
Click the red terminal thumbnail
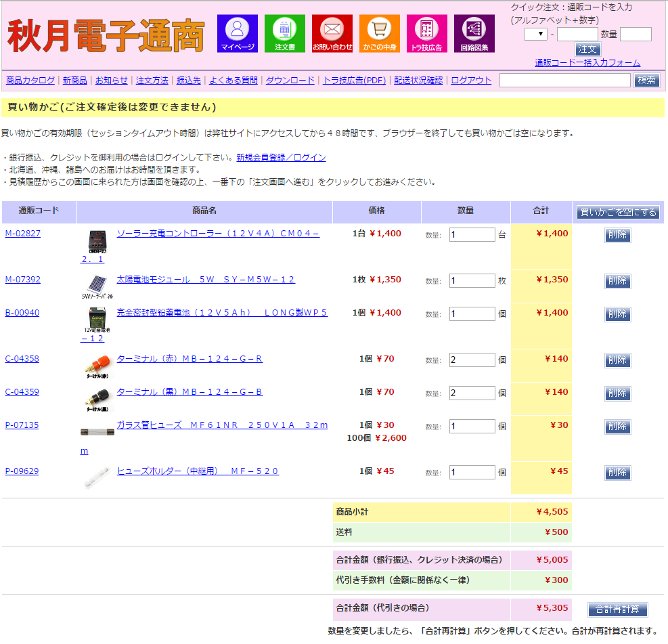[x=97, y=366]
